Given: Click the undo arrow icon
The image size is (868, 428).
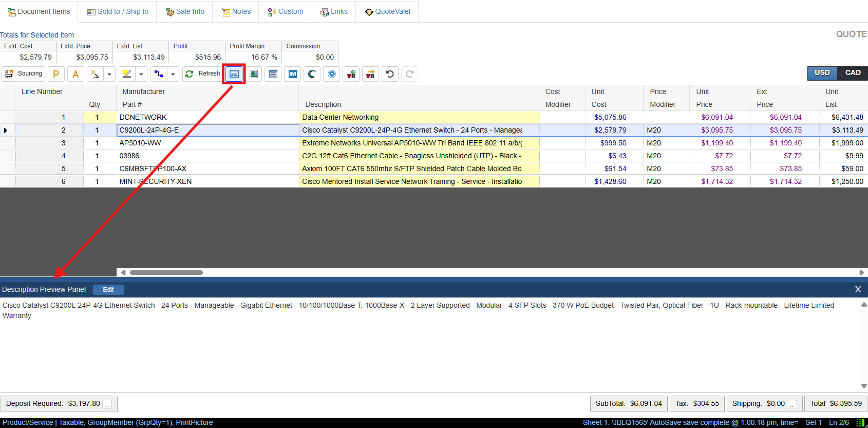Looking at the screenshot, I should pos(390,74).
